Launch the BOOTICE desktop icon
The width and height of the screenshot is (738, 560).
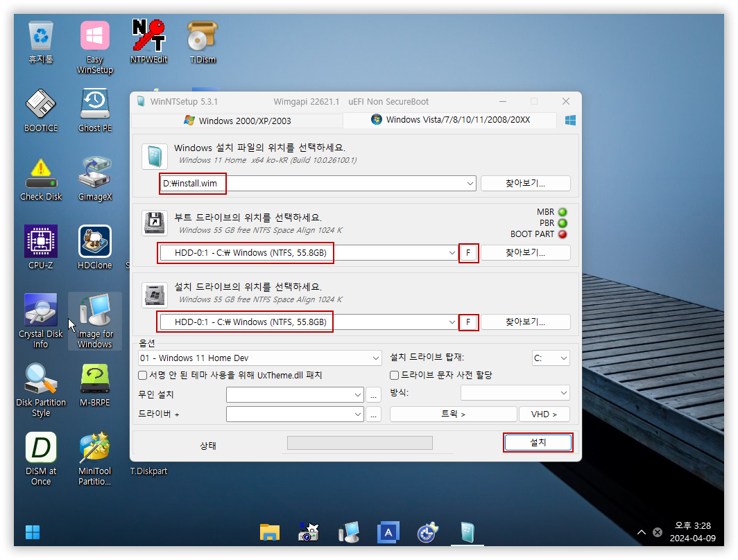[41, 110]
